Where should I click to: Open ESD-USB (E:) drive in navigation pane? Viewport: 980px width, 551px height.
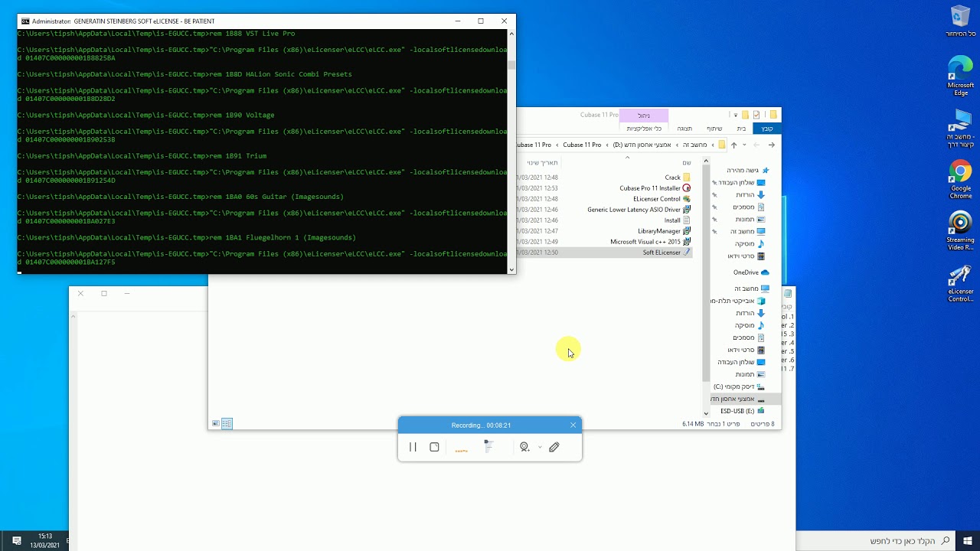coord(742,411)
